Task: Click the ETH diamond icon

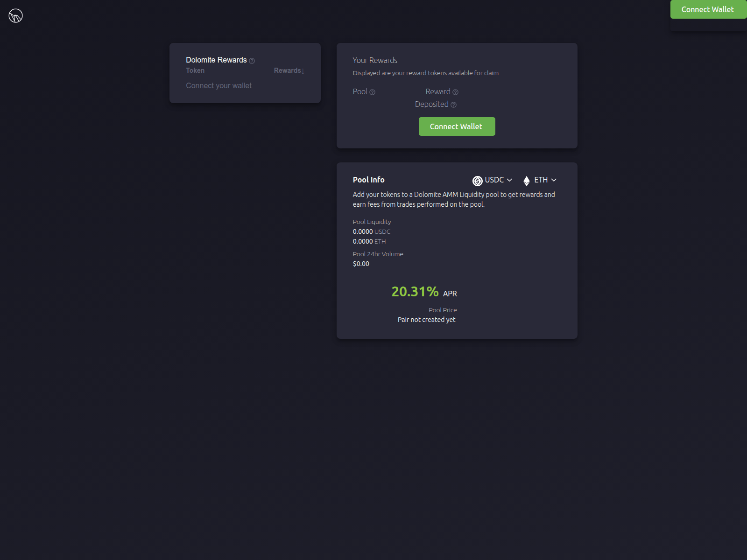Action: point(527,181)
